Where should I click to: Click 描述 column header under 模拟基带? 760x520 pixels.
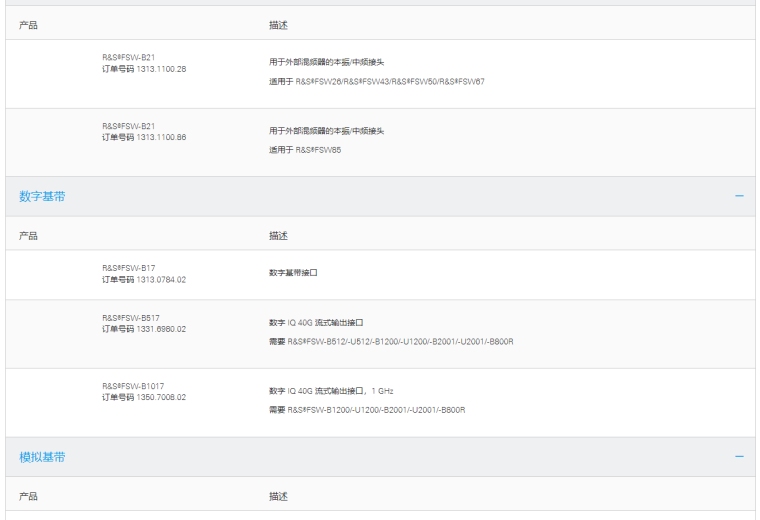click(x=278, y=496)
